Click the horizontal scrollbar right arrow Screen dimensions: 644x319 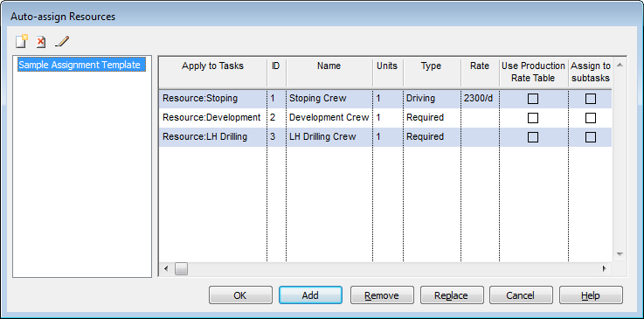pos(604,269)
